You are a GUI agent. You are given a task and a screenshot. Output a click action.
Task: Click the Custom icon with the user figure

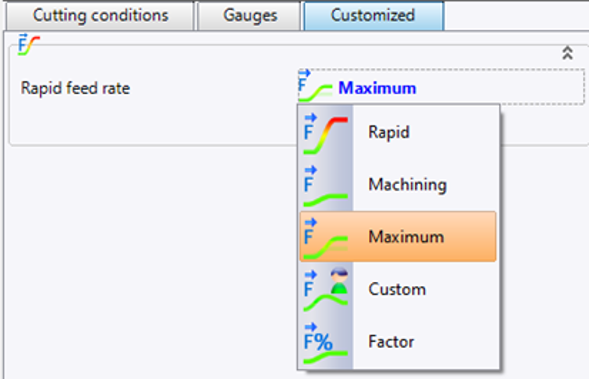(x=326, y=290)
